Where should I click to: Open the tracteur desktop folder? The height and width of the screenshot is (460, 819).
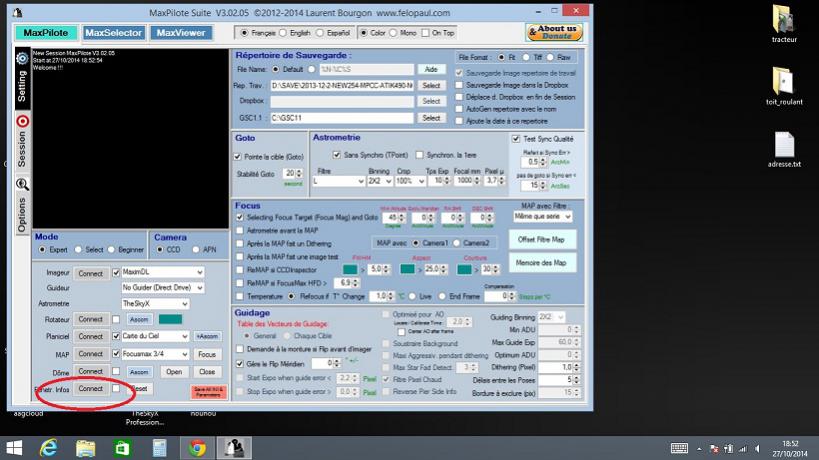click(784, 23)
